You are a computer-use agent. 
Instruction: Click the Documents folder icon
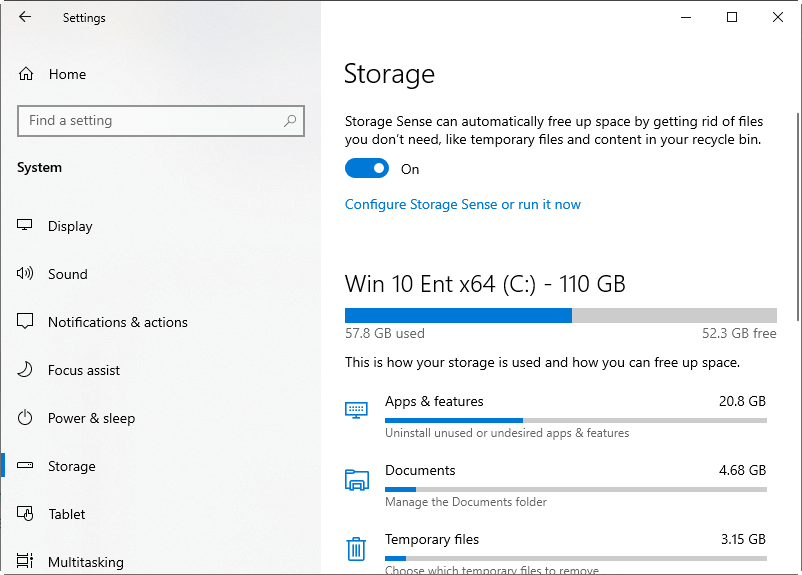(x=356, y=480)
